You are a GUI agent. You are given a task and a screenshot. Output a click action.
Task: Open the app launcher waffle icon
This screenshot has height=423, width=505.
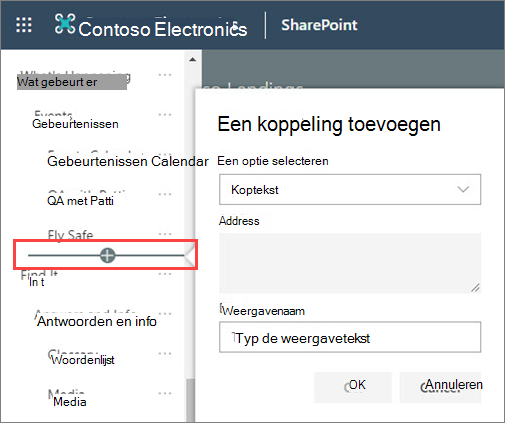(24, 25)
